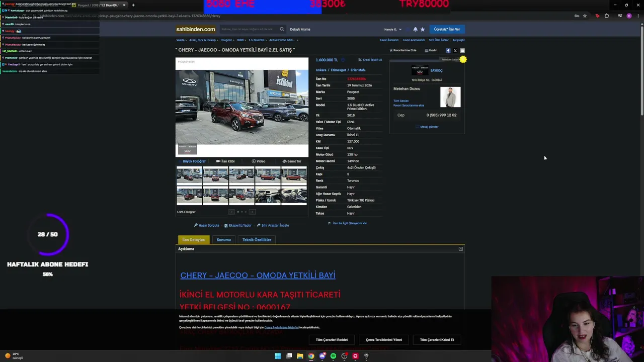Open Spotify from the taskbar
The image size is (644, 362).
(x=333, y=356)
